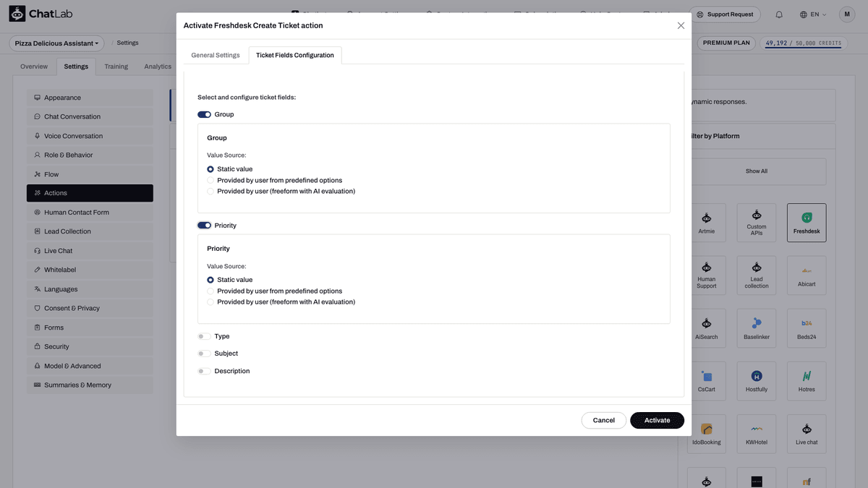Image resolution: width=868 pixels, height=488 pixels.
Task: Select the Lead collection platform card
Action: click(x=757, y=275)
